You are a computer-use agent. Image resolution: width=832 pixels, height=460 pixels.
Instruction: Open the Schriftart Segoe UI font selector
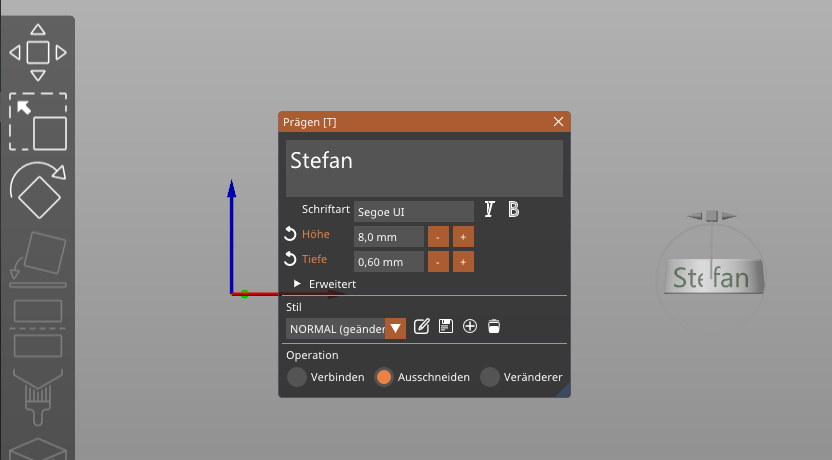pos(413,211)
